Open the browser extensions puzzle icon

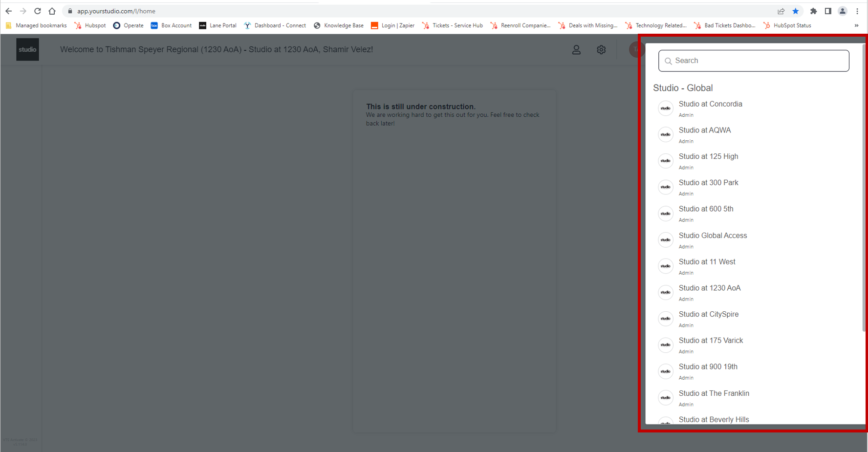coord(813,11)
